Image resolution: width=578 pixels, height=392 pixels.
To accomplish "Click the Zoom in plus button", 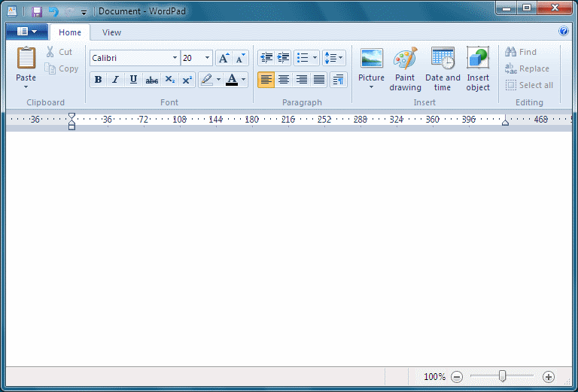I will pyautogui.click(x=549, y=377).
